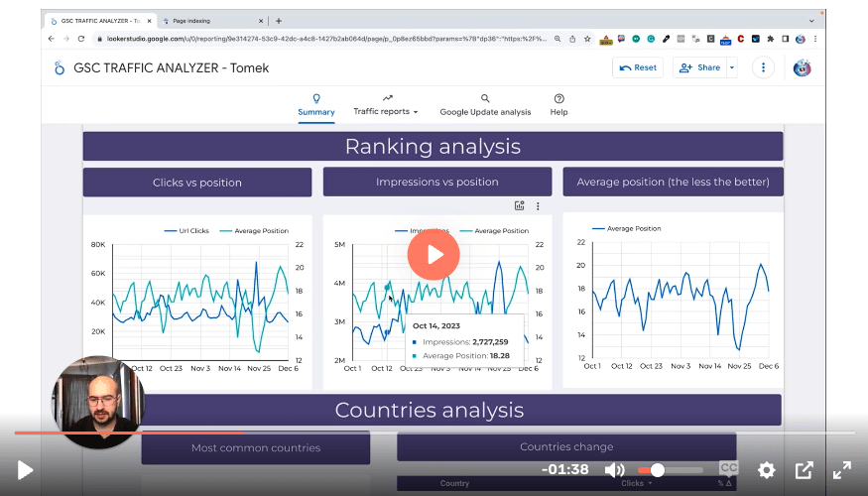This screenshot has width=868, height=496.
Task: Open the video player settings gear
Action: click(767, 470)
